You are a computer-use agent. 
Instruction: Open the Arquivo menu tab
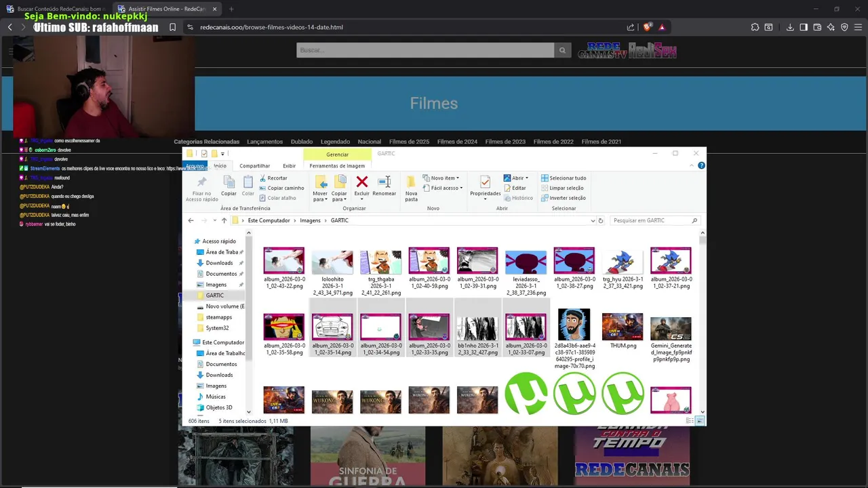click(x=195, y=166)
